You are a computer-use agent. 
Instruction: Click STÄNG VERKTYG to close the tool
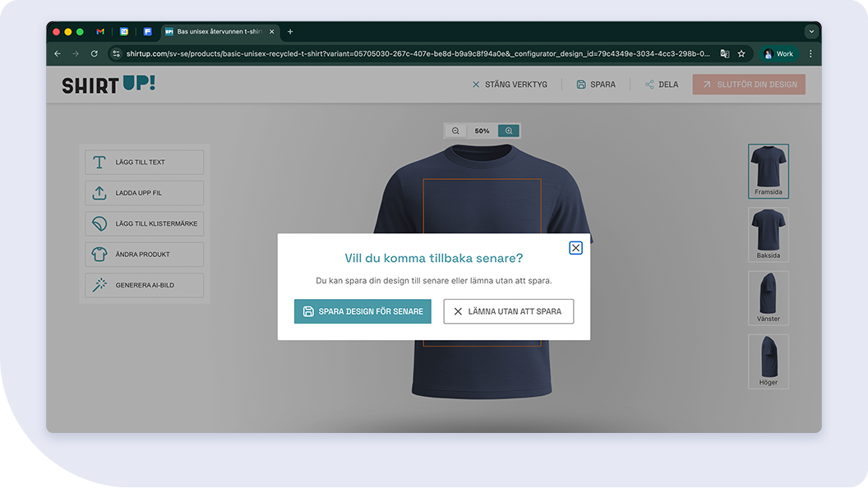click(x=510, y=85)
